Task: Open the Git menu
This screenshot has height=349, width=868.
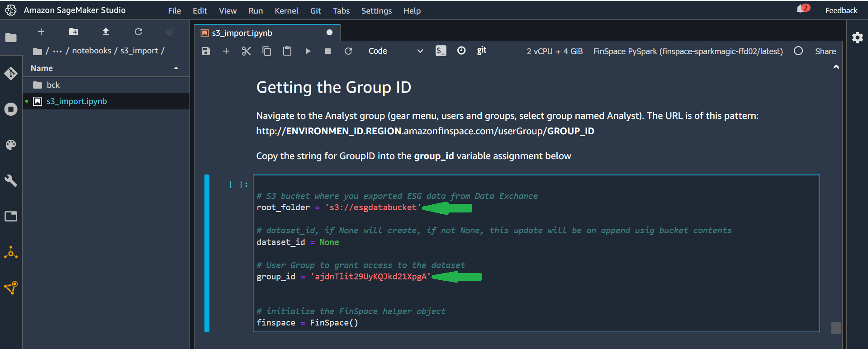Action: pos(316,10)
